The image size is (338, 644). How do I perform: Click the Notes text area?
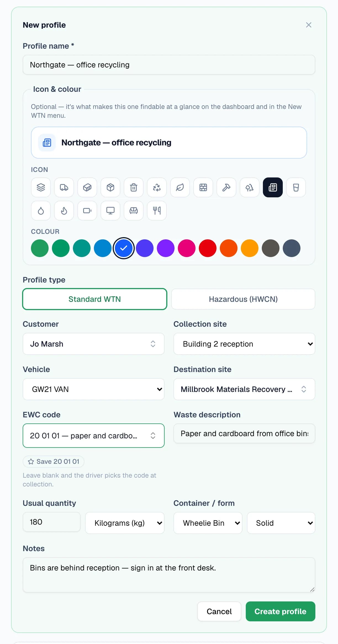tap(169, 575)
